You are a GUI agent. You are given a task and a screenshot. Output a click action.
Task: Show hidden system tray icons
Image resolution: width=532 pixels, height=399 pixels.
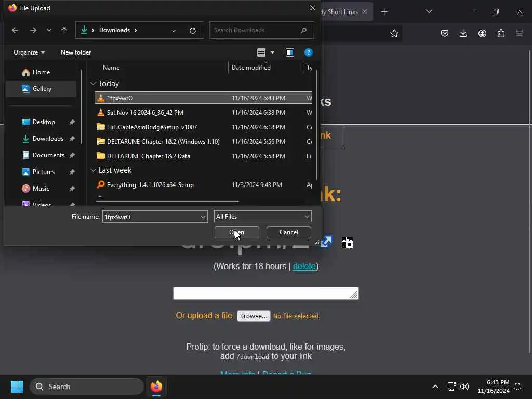tap(435, 387)
